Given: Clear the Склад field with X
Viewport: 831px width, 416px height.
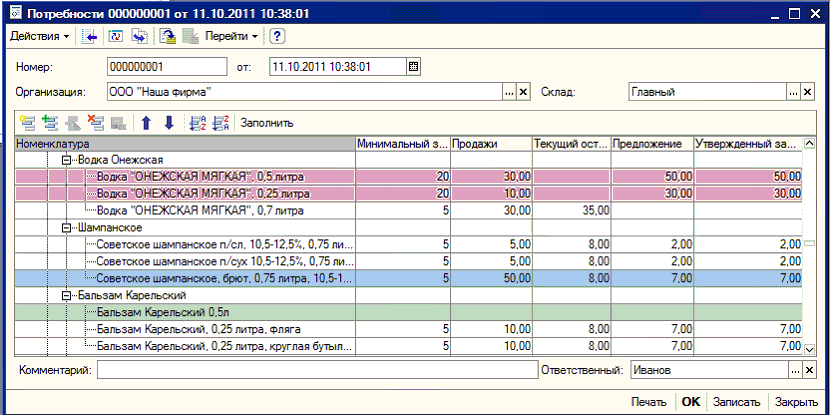Looking at the screenshot, I should [808, 92].
